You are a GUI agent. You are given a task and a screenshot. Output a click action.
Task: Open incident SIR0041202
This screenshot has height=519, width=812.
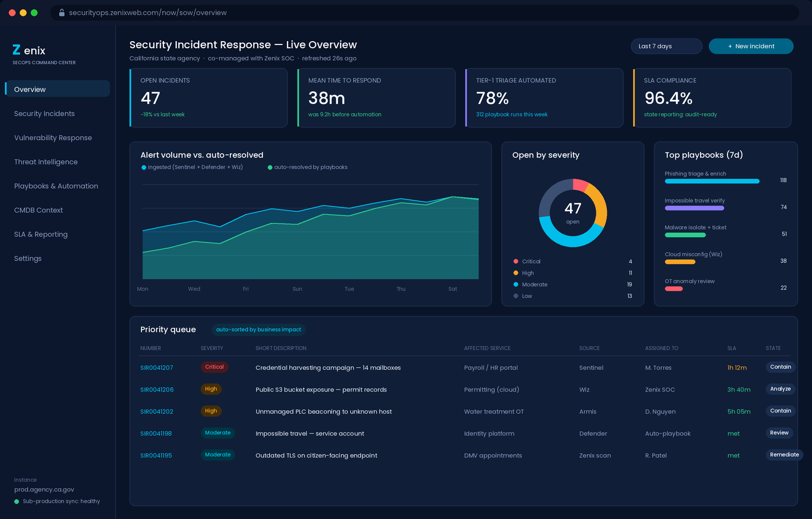[x=157, y=411]
